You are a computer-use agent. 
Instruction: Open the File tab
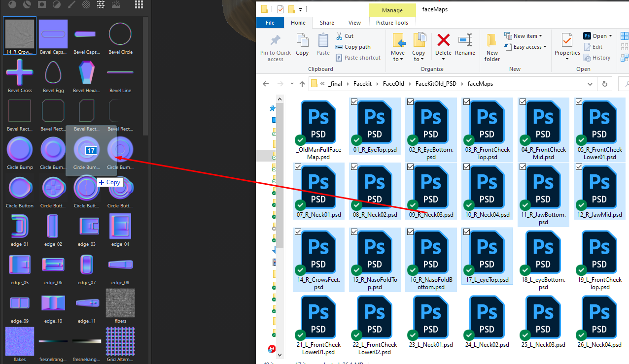pyautogui.click(x=270, y=23)
